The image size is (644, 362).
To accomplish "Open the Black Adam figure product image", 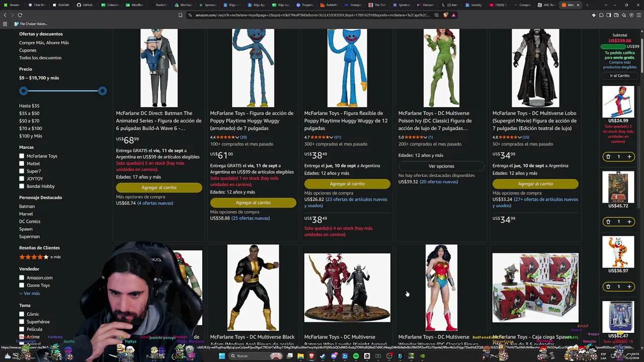I will [253, 288].
